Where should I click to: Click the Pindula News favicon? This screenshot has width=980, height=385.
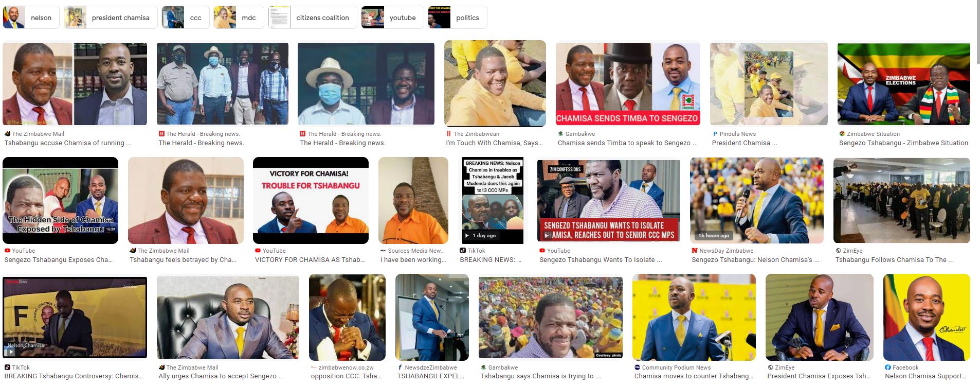[x=715, y=134]
